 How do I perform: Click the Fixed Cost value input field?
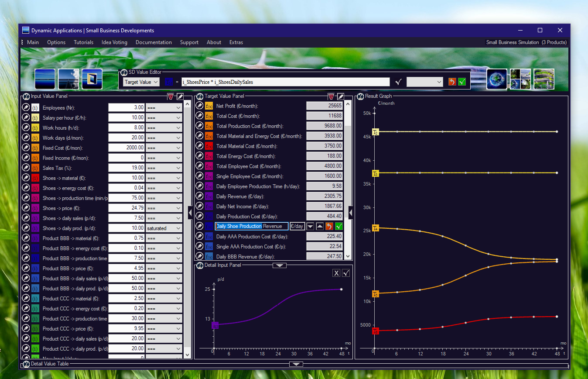(x=126, y=148)
